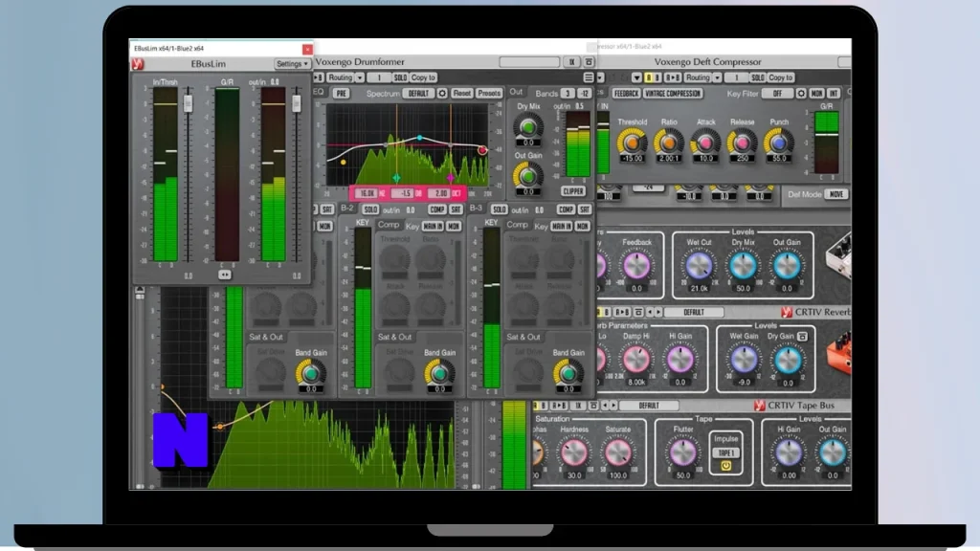Enable the CLIPPER button in Drumformer Out section
This screenshot has width=980, height=551.
click(573, 191)
